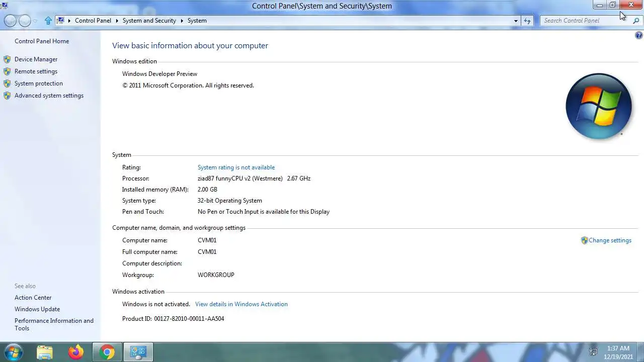644x362 pixels.
Task: Click the Up one level arrow
Action: 48,21
